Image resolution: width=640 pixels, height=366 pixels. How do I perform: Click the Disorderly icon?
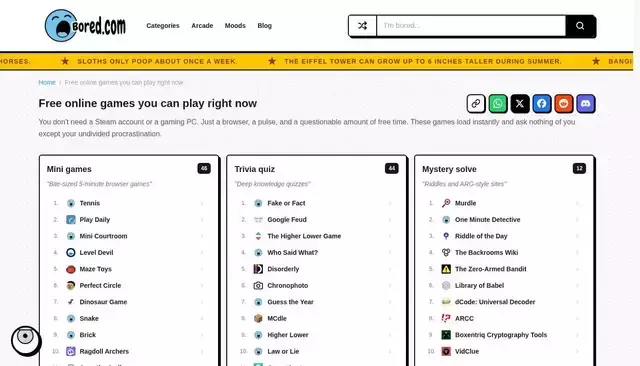[x=258, y=269]
